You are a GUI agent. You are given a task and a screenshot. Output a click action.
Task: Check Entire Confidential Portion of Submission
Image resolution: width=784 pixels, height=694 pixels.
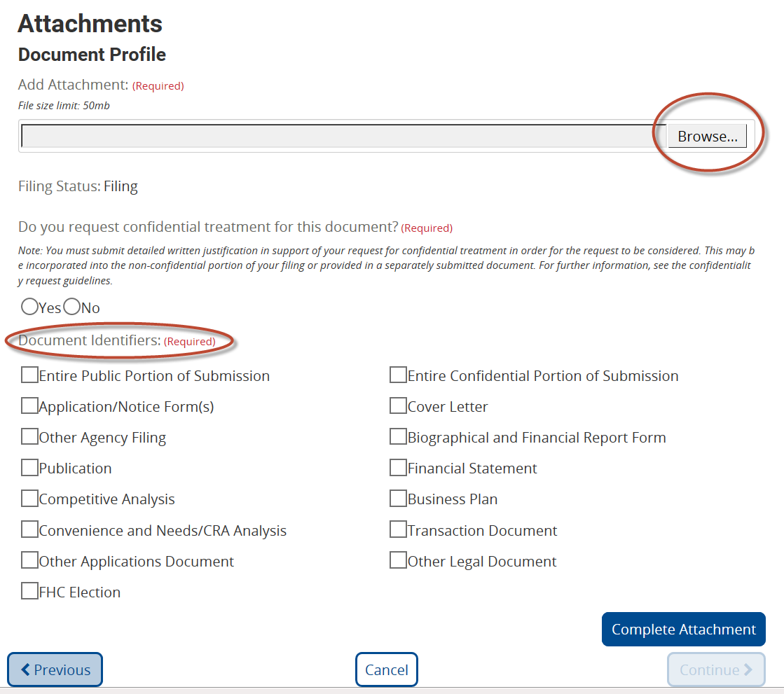(398, 375)
